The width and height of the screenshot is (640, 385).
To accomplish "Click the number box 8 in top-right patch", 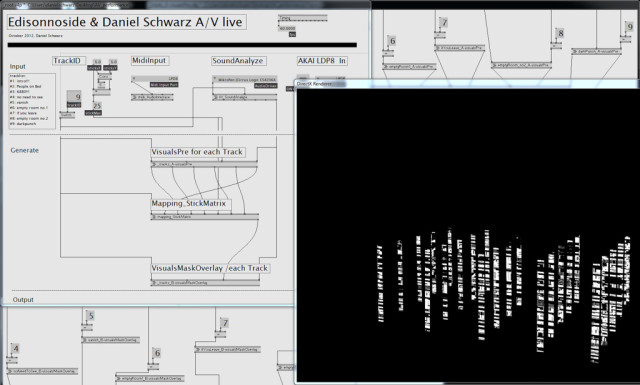I will pos(560,33).
